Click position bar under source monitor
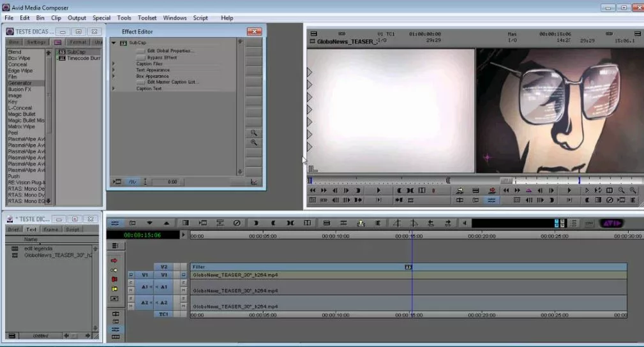Screen dimensions: 644x347 tap(378, 181)
